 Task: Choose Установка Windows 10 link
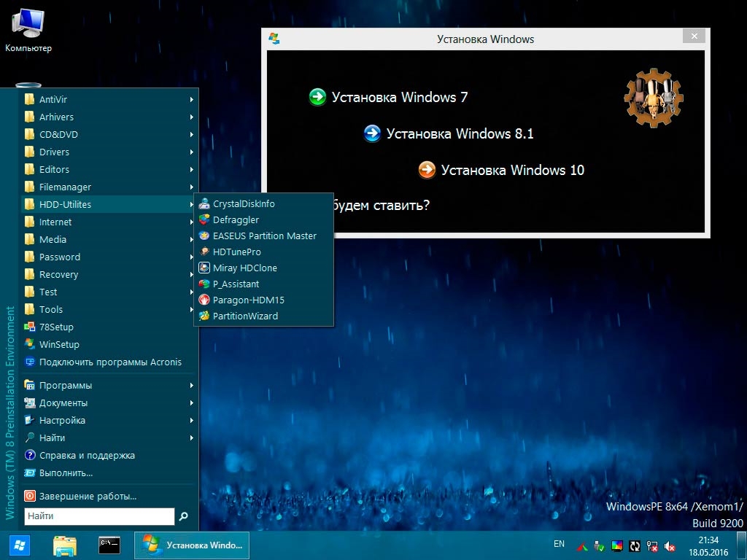coord(513,170)
